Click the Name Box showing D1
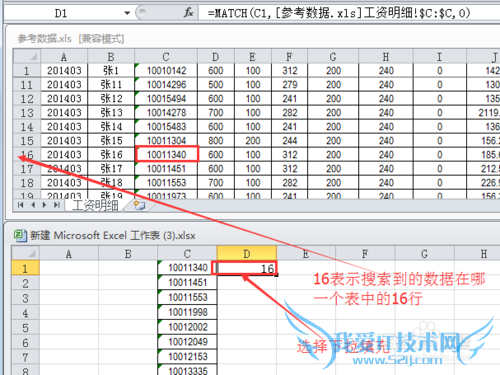 click(x=62, y=13)
